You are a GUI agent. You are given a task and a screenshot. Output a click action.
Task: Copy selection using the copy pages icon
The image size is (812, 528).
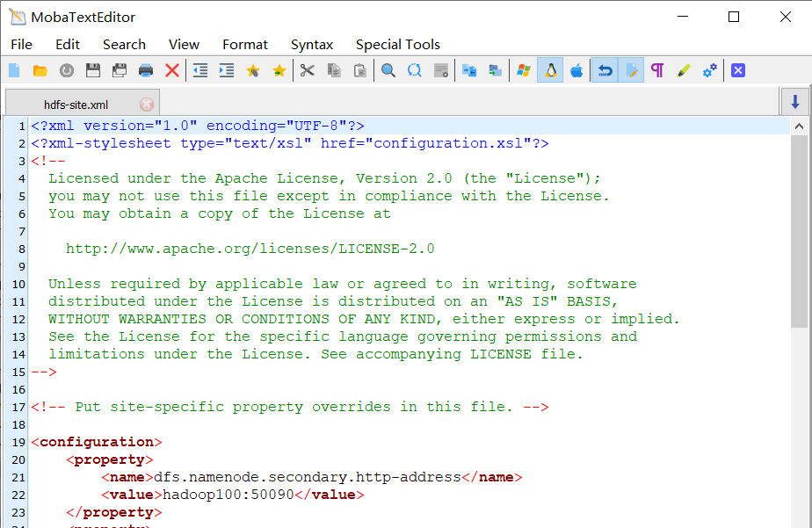[334, 70]
